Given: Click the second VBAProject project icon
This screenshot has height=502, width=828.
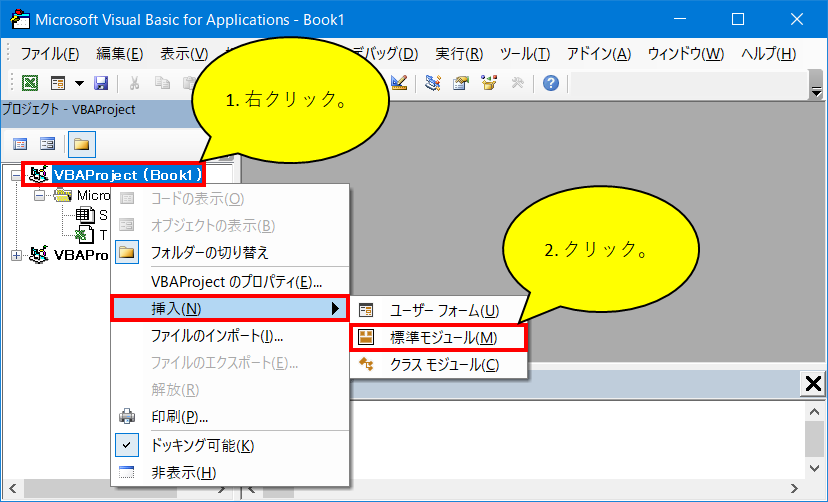Looking at the screenshot, I should point(39,255).
